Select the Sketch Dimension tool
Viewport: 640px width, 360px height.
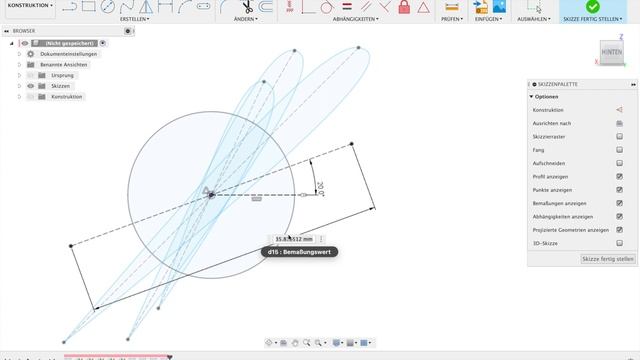click(x=165, y=7)
